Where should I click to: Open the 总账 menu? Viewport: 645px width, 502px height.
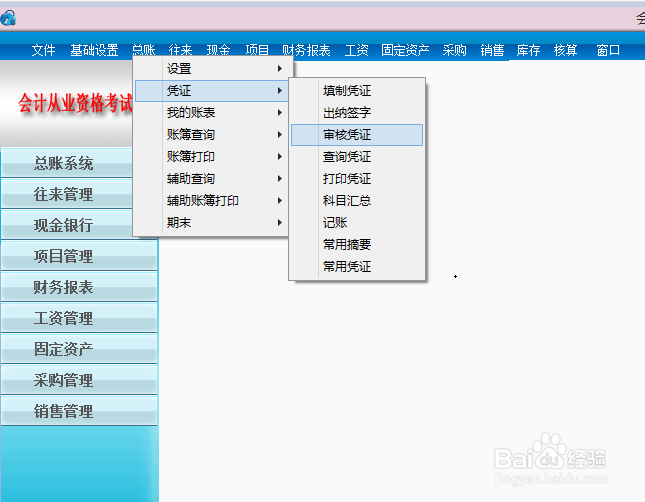coord(144,51)
